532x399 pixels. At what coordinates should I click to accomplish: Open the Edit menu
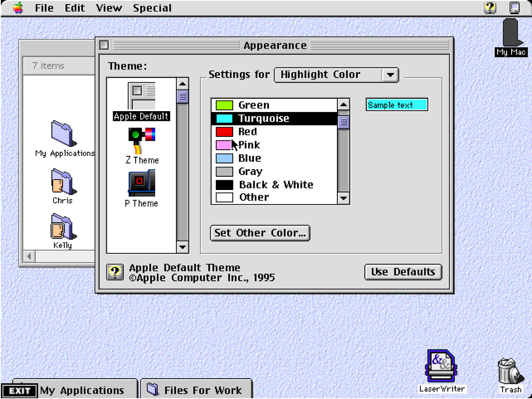(74, 8)
